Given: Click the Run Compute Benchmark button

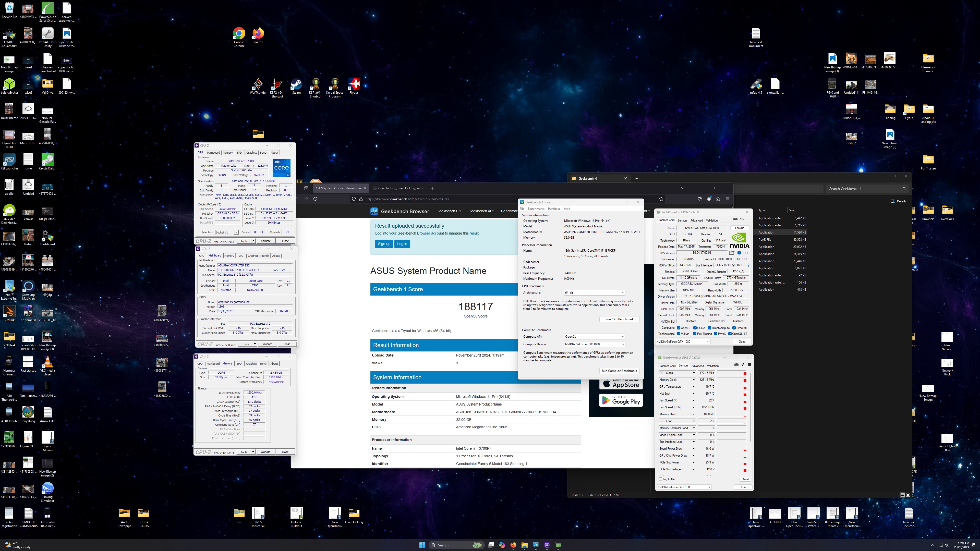Looking at the screenshot, I should 619,371.
